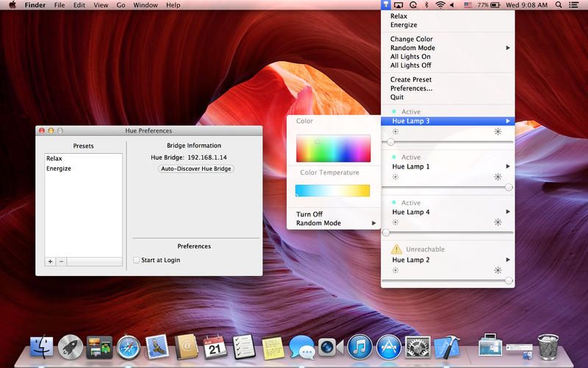The width and height of the screenshot is (588, 368).
Task: Click the Hue Lamp 4 brightness slider
Action: [x=447, y=233]
